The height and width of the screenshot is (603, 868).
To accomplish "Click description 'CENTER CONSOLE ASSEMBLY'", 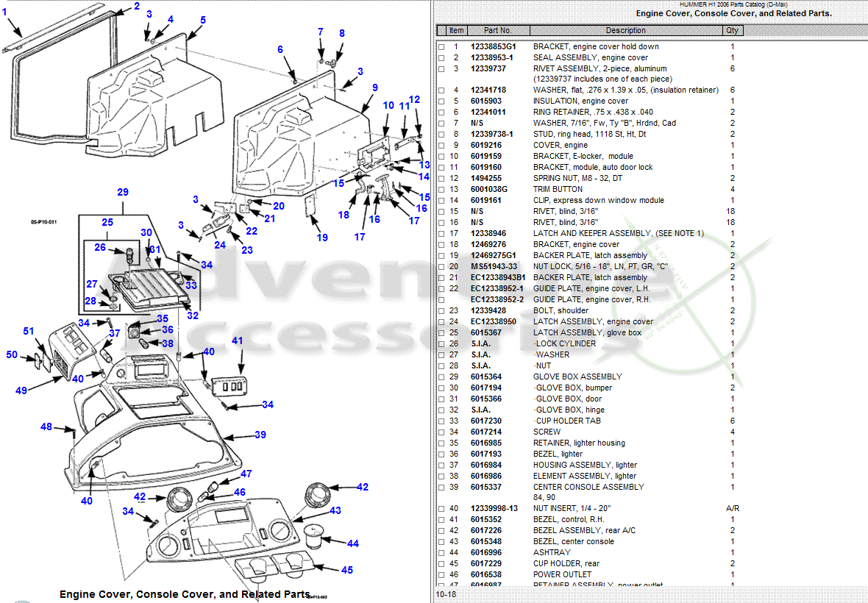I will [588, 488].
